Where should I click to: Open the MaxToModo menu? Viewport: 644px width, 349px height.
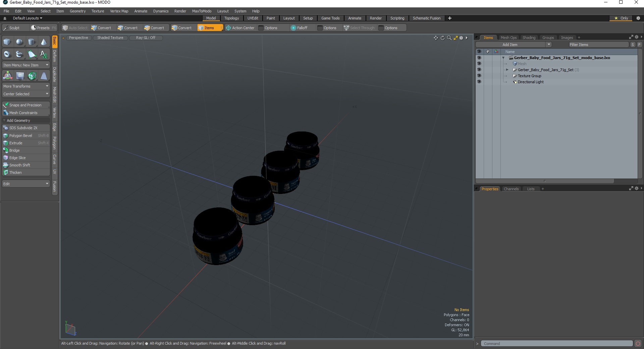(x=202, y=11)
